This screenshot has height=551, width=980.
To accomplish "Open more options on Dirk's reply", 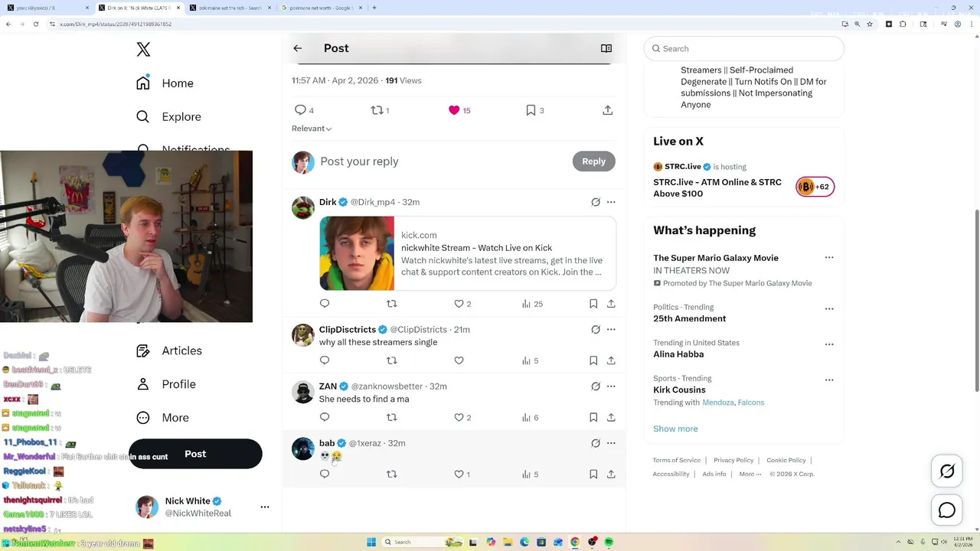I will (611, 202).
